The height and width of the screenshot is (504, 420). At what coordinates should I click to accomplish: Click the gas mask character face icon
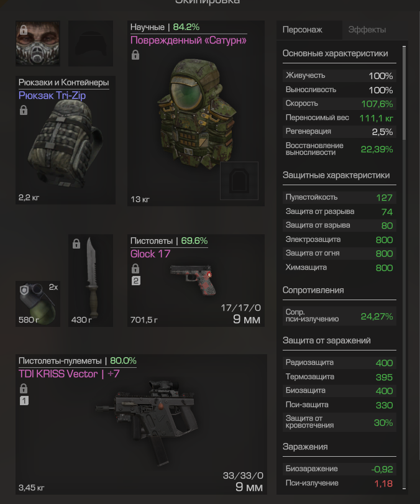(x=38, y=44)
